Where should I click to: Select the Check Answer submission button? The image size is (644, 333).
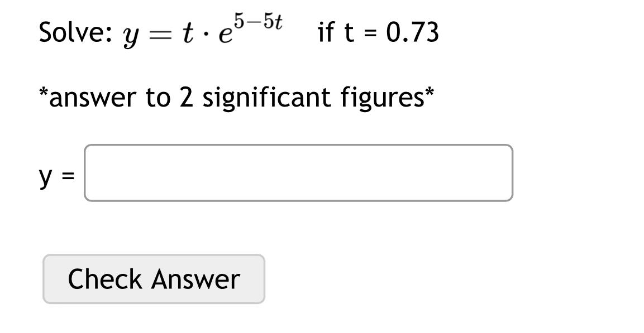coord(153,279)
